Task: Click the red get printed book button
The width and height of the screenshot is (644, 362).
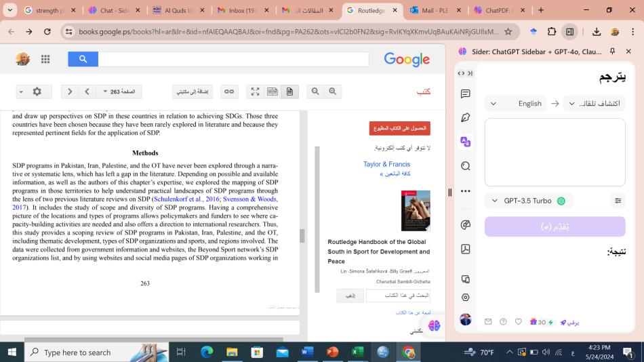Action: [x=399, y=128]
